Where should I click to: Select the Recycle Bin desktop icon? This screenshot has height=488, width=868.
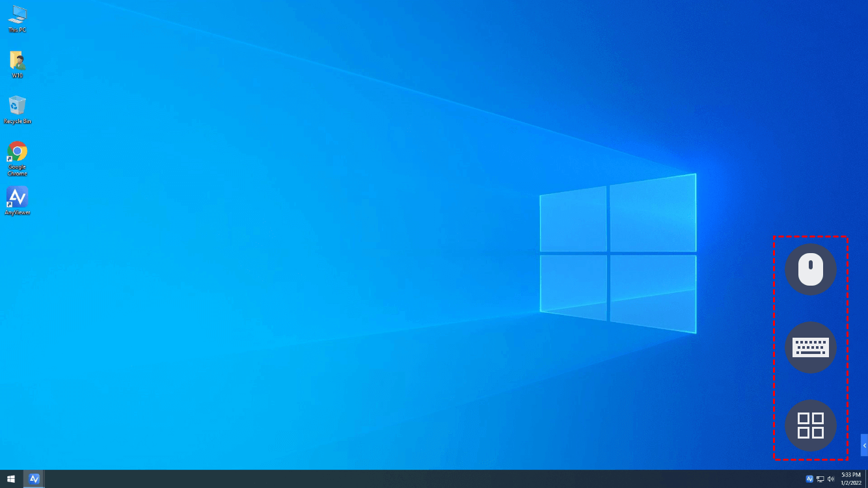point(18,110)
